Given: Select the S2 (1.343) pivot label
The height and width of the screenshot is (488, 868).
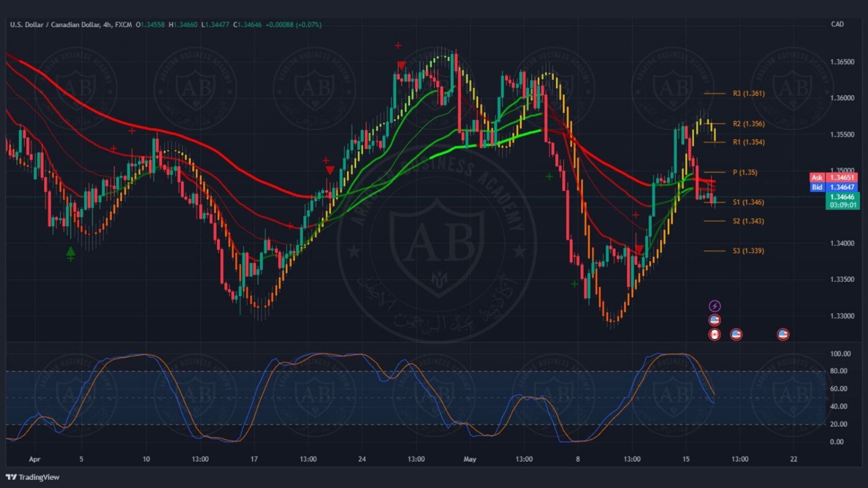Looking at the screenshot, I should click(748, 221).
